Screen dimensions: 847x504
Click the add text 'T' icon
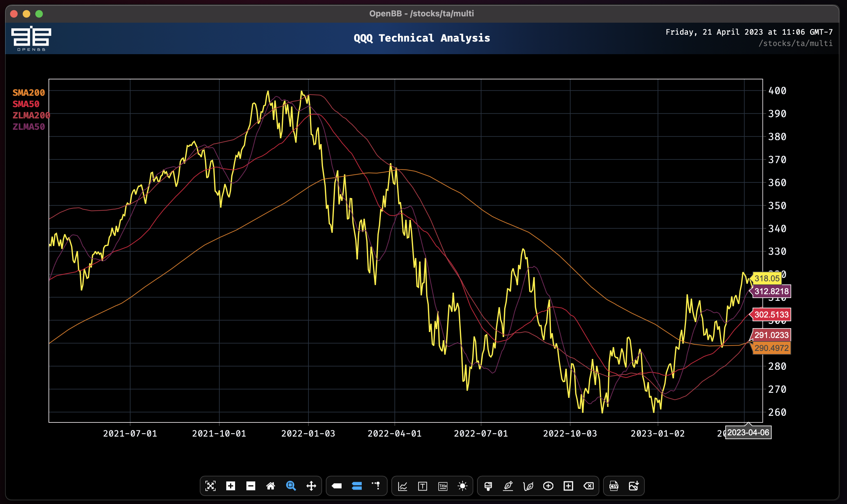pos(423,486)
